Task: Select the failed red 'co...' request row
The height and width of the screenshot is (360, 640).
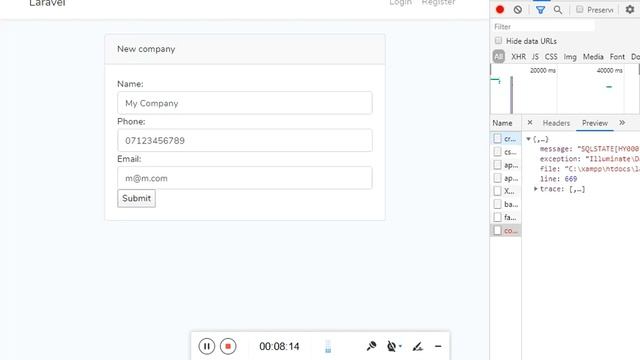Action: click(505, 230)
